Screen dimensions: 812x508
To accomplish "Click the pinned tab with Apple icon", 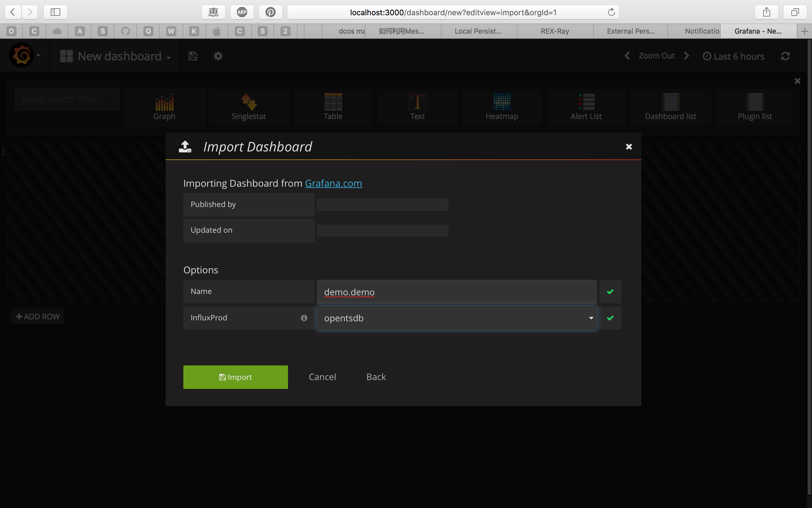I will pos(217,31).
